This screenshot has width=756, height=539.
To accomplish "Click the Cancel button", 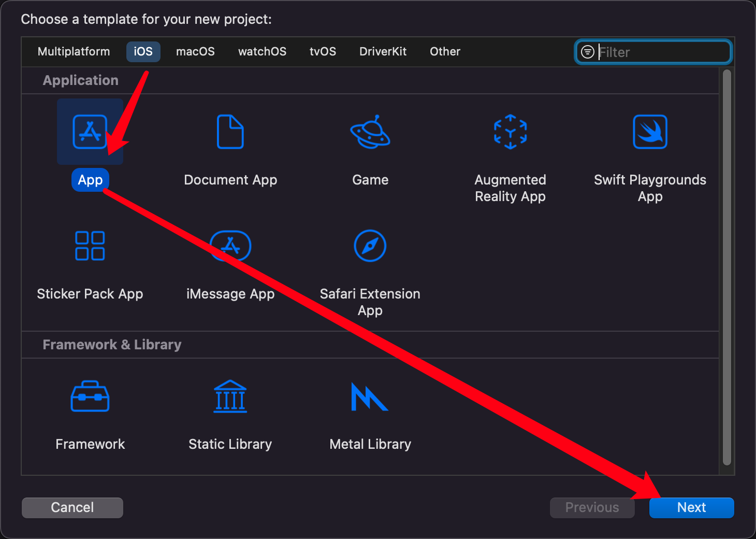I will coord(72,507).
